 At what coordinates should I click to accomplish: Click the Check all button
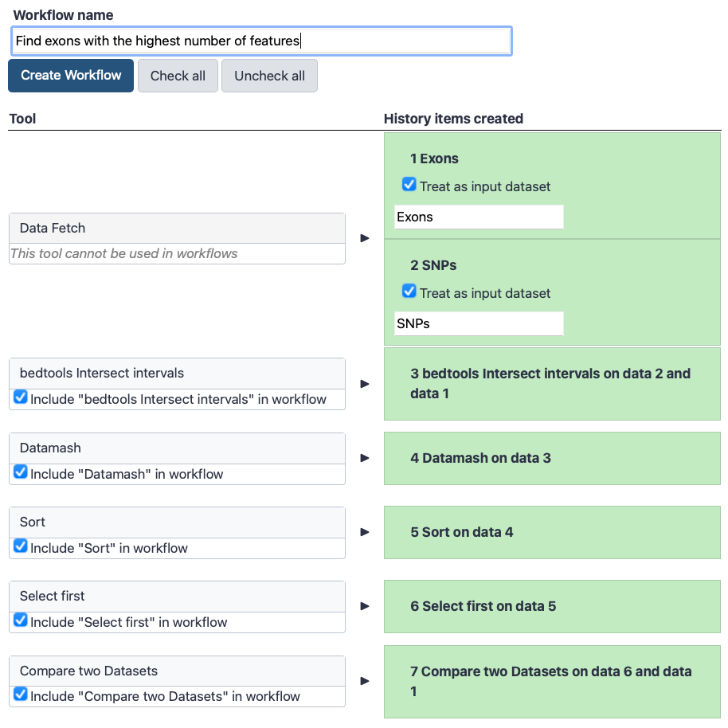tap(178, 76)
